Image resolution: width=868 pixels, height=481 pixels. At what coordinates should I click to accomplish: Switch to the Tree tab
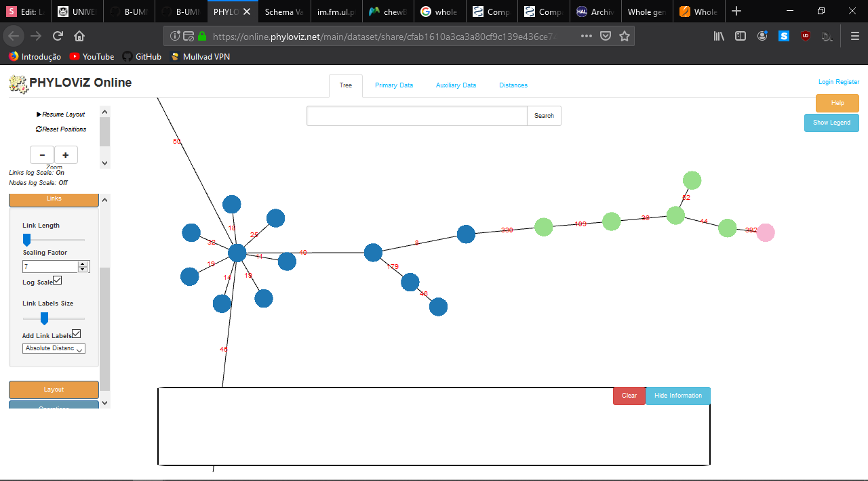coord(346,85)
